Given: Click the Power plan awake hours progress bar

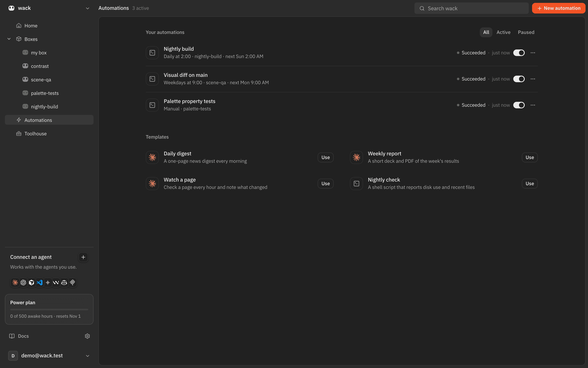Looking at the screenshot, I should click(x=49, y=310).
